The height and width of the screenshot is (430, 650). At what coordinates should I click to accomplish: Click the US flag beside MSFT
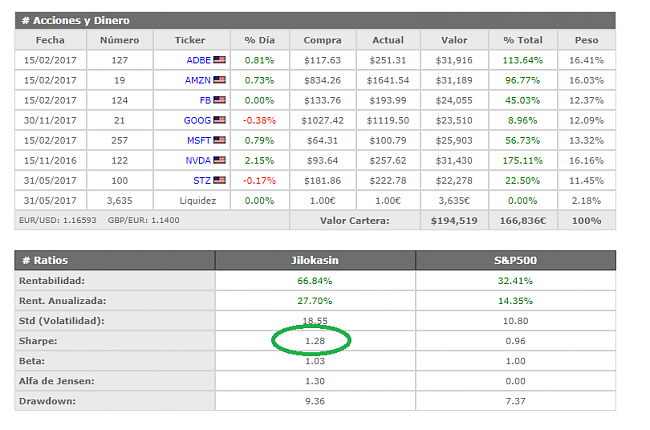coord(219,140)
